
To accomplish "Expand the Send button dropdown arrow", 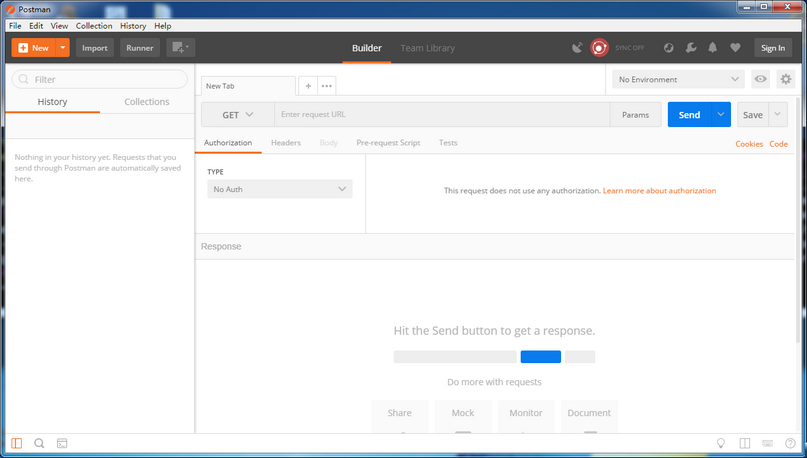I will click(721, 115).
